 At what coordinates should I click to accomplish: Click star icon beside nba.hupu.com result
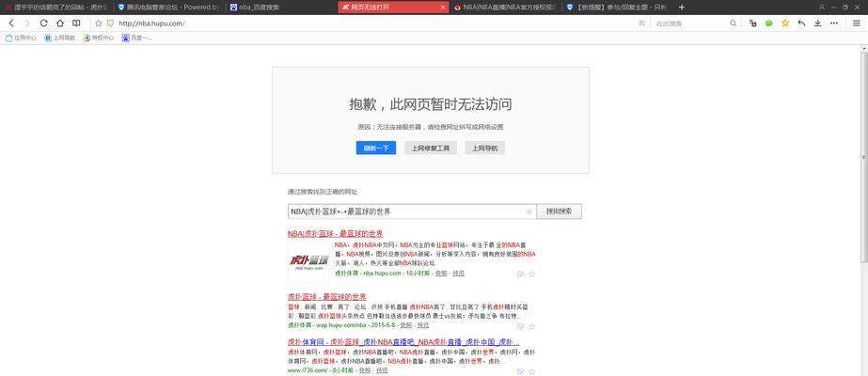point(532,274)
